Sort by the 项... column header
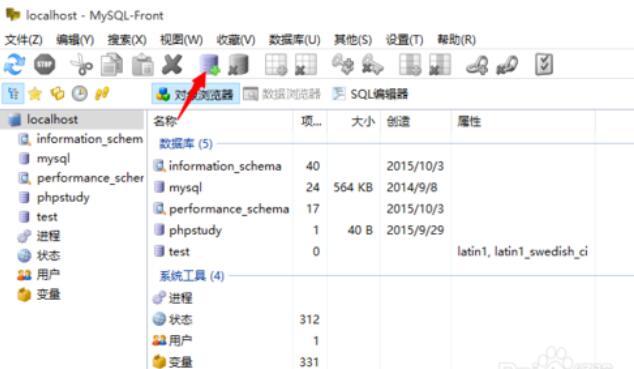This screenshot has height=369, width=634. click(x=311, y=121)
